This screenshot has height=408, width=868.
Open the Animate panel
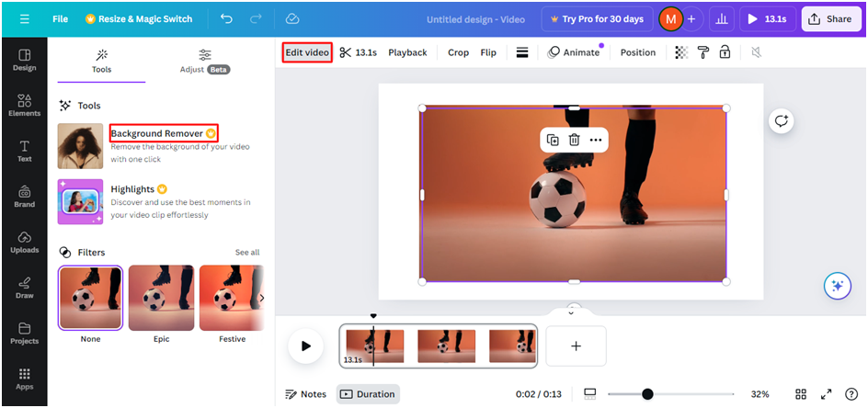coord(574,52)
